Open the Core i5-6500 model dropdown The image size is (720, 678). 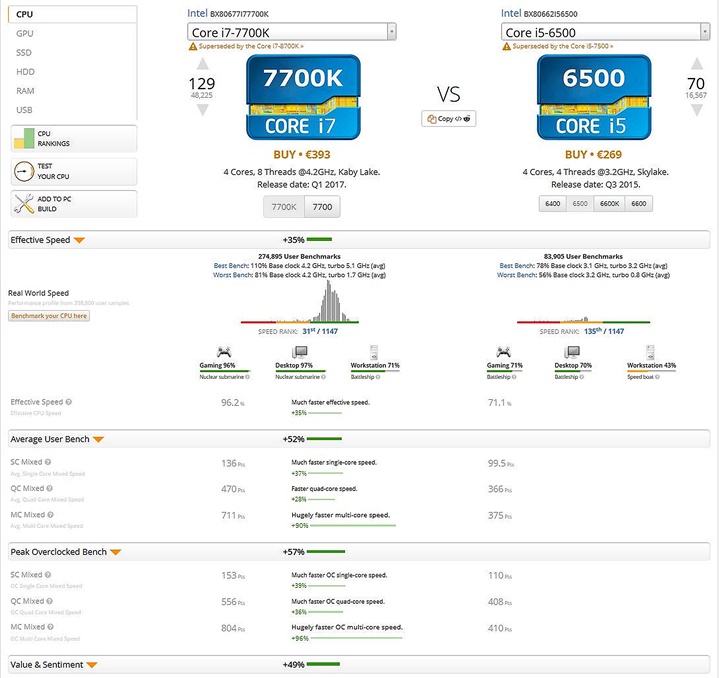605,32
